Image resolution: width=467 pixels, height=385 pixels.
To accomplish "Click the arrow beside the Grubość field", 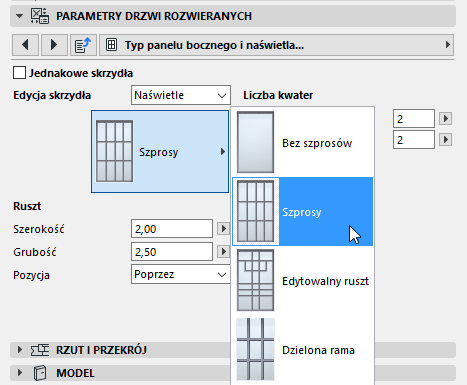I will [x=223, y=252].
